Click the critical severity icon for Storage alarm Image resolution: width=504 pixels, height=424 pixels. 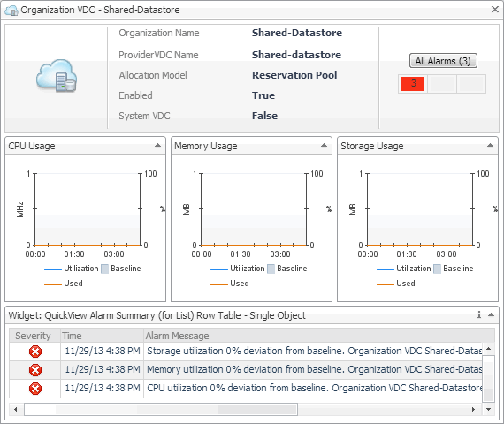(35, 352)
